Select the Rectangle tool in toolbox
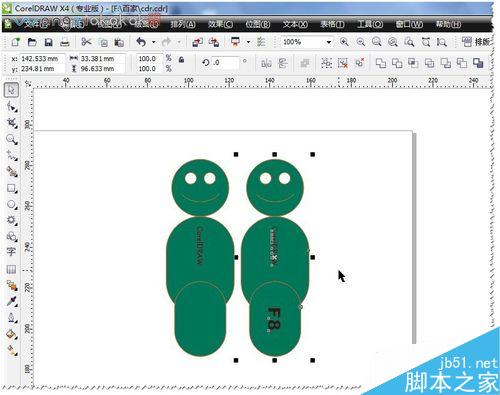 click(12, 188)
